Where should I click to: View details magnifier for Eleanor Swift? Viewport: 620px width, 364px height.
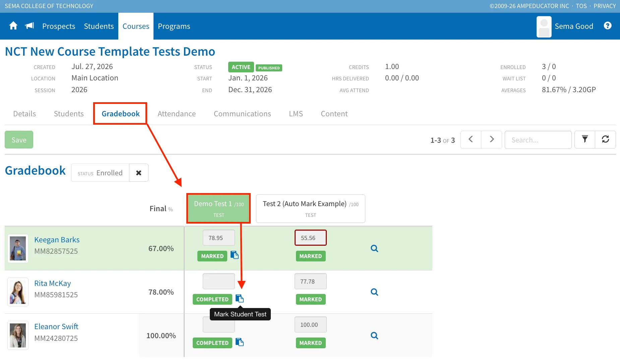tap(374, 336)
